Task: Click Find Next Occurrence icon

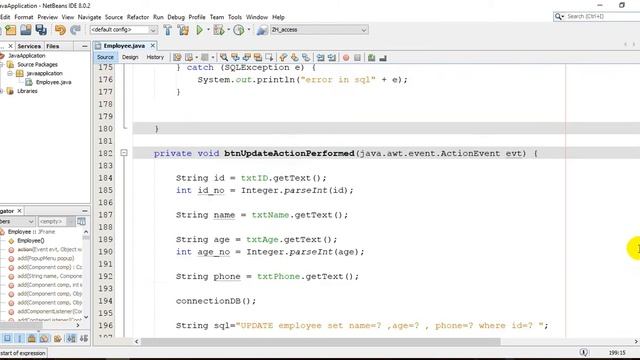Action: click(247, 58)
